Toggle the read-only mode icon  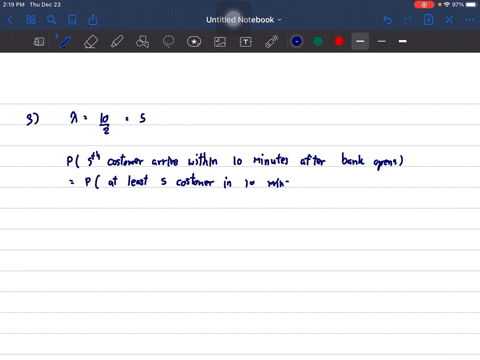(x=39, y=42)
